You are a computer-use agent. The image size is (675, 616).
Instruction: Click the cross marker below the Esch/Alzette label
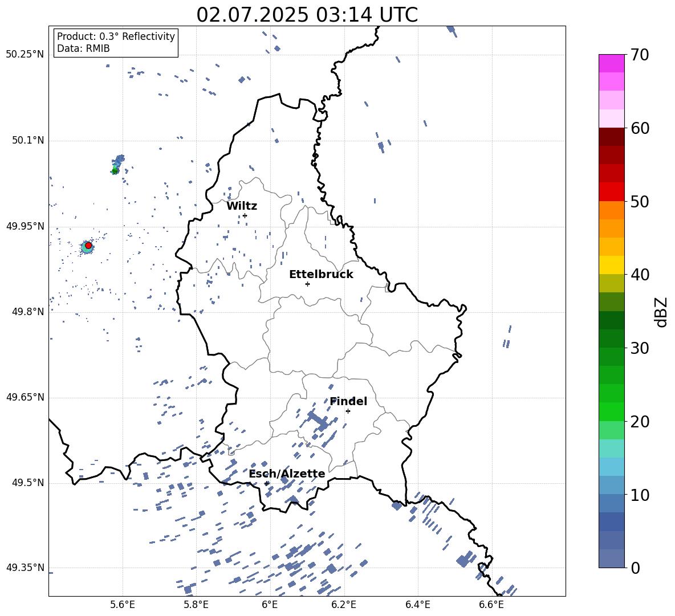(266, 483)
